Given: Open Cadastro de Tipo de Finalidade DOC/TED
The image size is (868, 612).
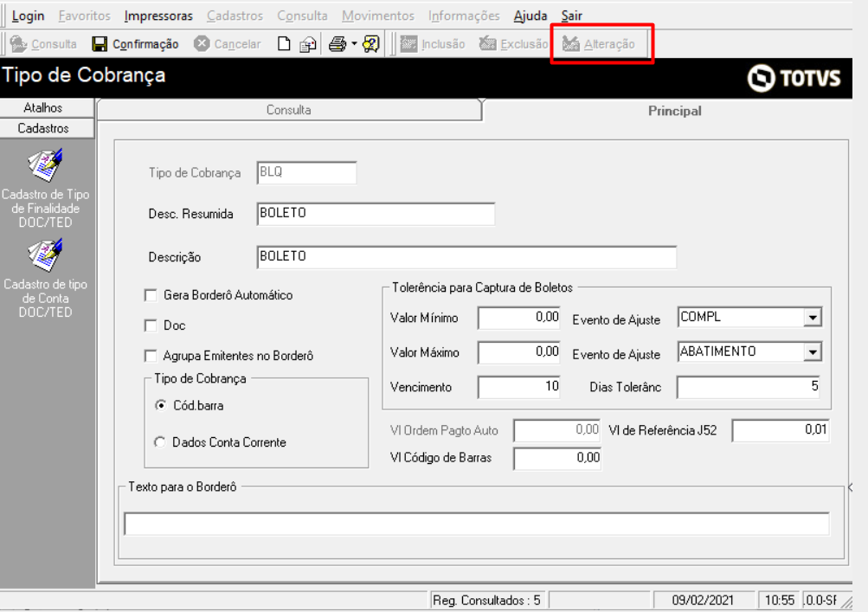Looking at the screenshot, I should tap(45, 189).
